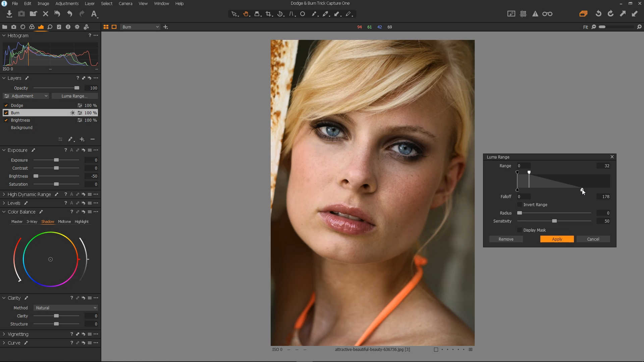Select the Crop tool in toolbar
Viewport: 644px width, 362px height.
(268, 14)
